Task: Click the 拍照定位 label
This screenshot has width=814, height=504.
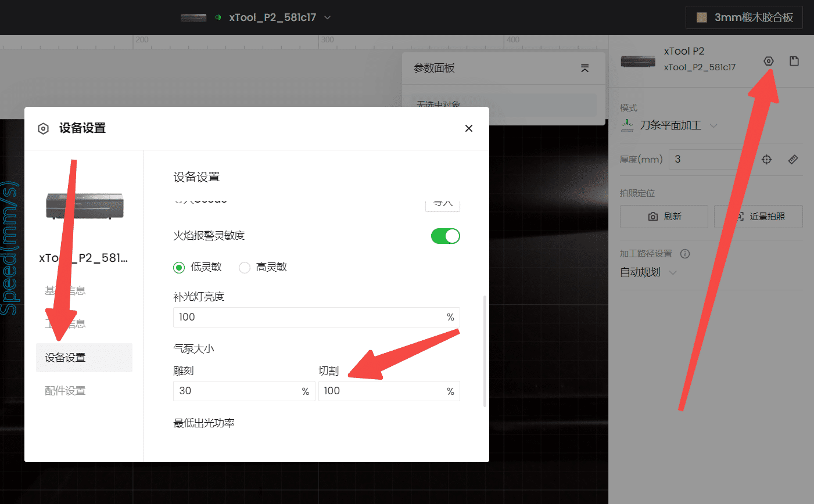Action: tap(637, 193)
